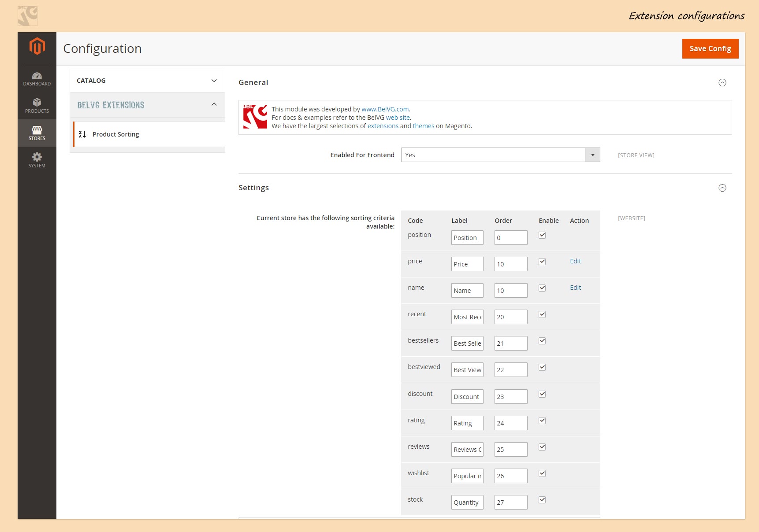Open the www.BelVG.com link
Viewport: 759px width, 532px height.
tap(385, 109)
